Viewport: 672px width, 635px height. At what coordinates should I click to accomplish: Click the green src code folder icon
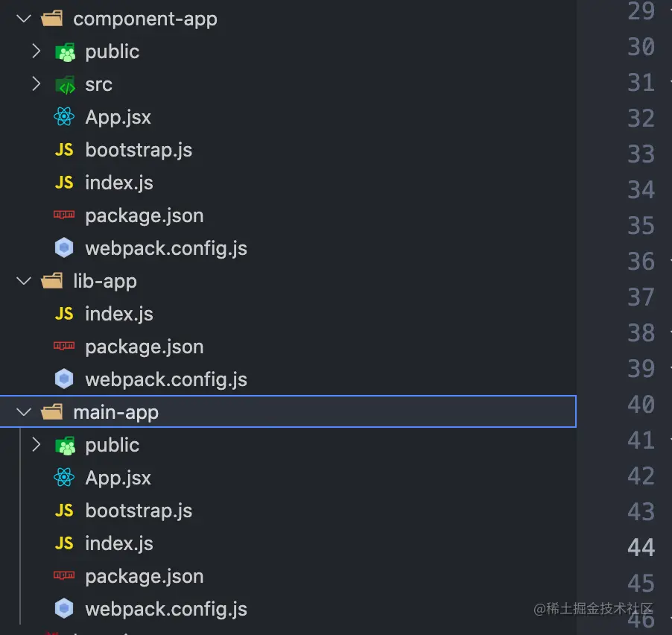[65, 85]
